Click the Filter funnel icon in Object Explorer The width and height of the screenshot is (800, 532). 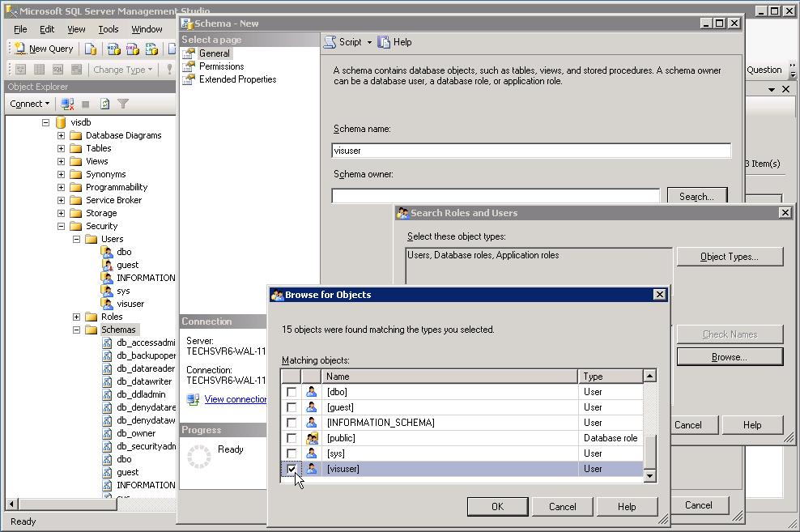point(123,104)
